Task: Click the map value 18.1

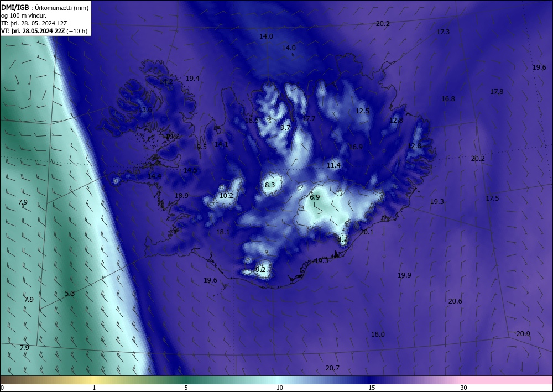Action: pyautogui.click(x=223, y=232)
